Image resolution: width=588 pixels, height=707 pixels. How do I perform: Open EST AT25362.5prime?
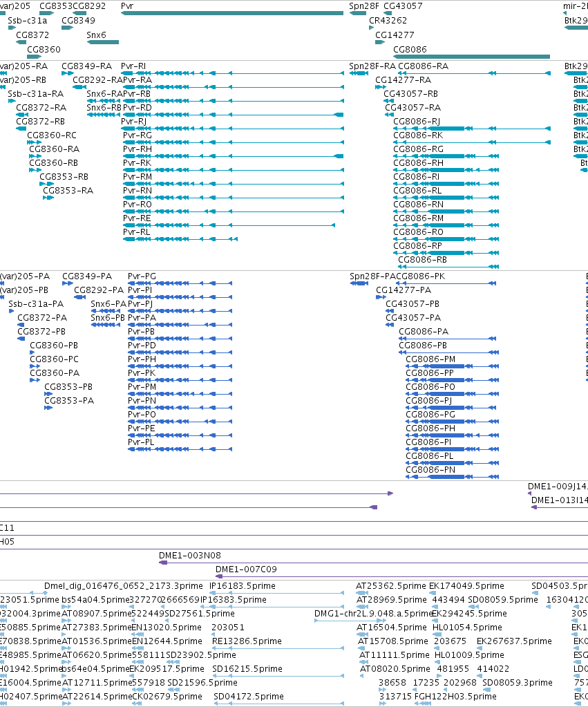click(391, 586)
